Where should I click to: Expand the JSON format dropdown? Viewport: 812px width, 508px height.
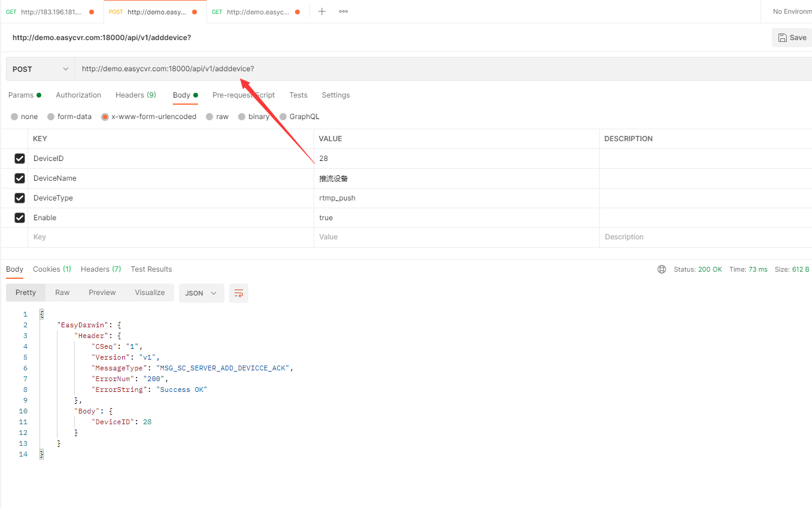(201, 293)
